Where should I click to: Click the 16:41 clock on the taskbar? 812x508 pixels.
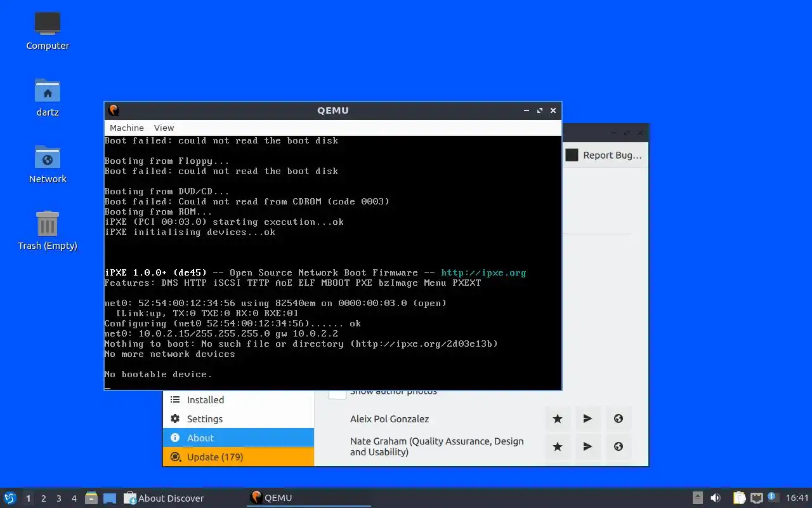797,498
